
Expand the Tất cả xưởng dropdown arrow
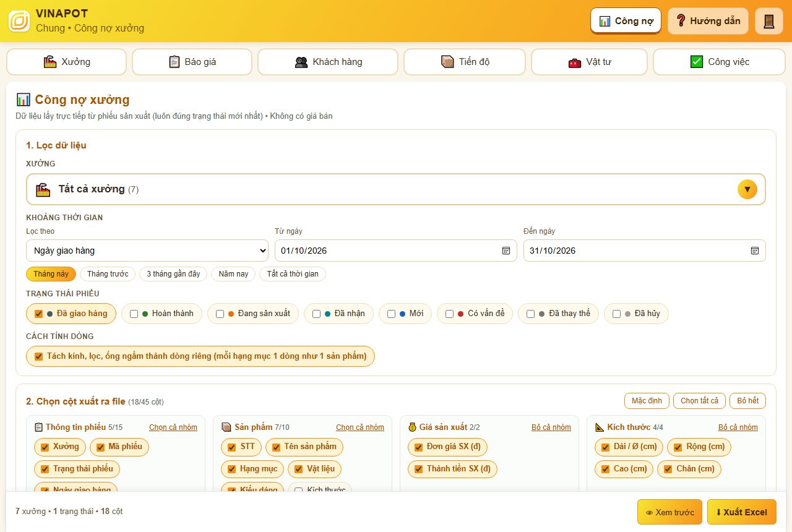747,189
